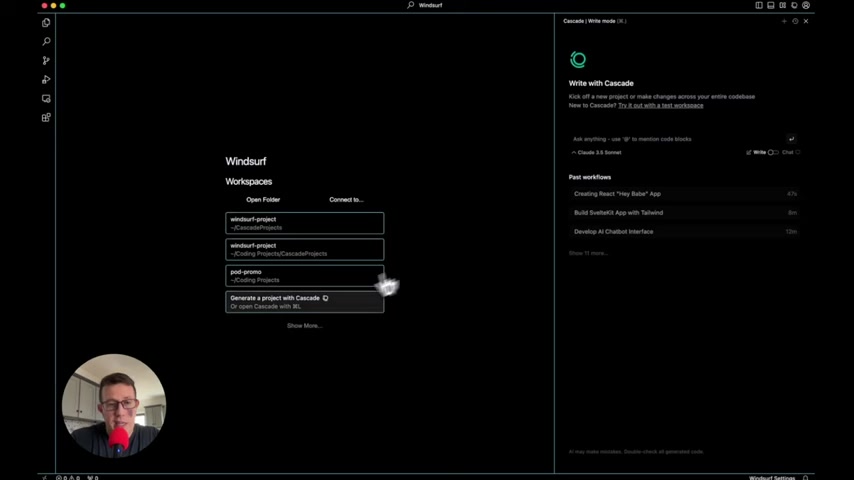
Task: Open windsurf-project in ~/CascadeProjects
Action: point(304,223)
